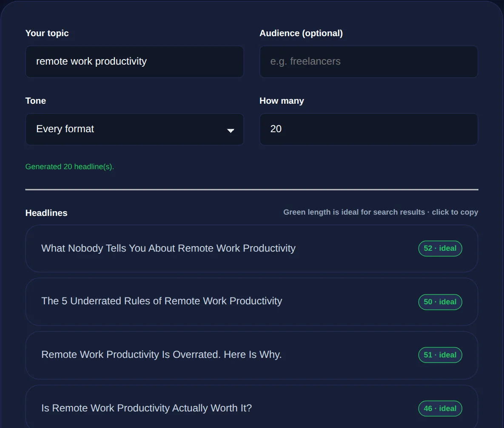Click the Your topic label
This screenshot has width=504, height=428.
point(47,33)
